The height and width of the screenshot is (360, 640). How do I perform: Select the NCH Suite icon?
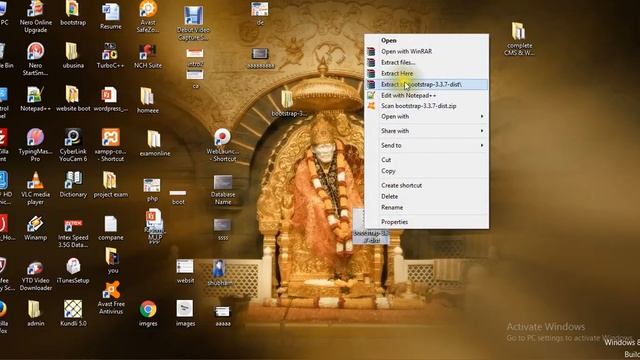pyautogui.click(x=148, y=55)
